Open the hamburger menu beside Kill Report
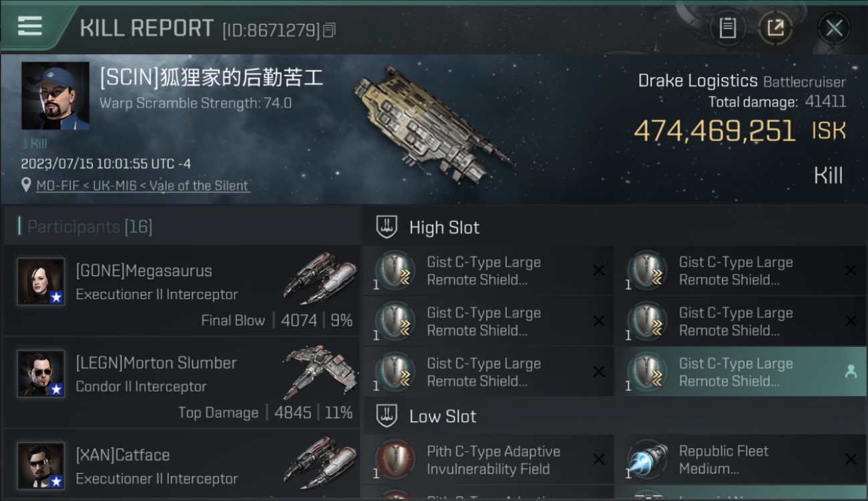868x501 pixels. point(30,26)
